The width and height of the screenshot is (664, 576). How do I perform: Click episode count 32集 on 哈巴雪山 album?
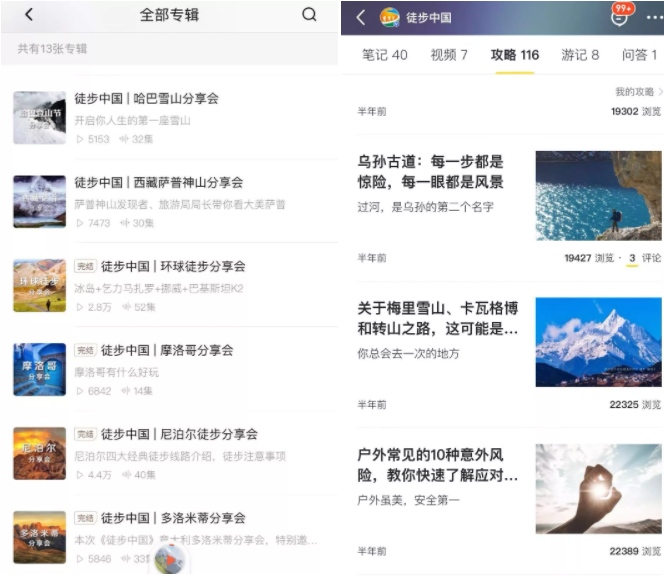pyautogui.click(x=136, y=139)
